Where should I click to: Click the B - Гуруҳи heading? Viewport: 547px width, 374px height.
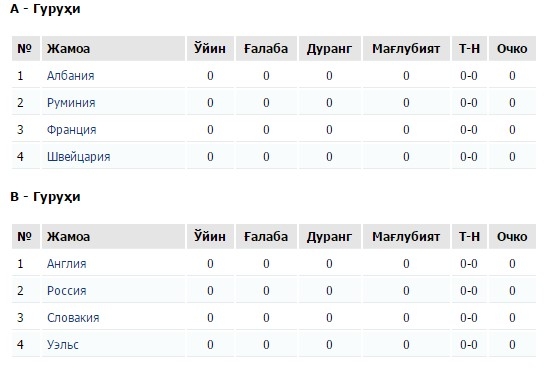45,197
